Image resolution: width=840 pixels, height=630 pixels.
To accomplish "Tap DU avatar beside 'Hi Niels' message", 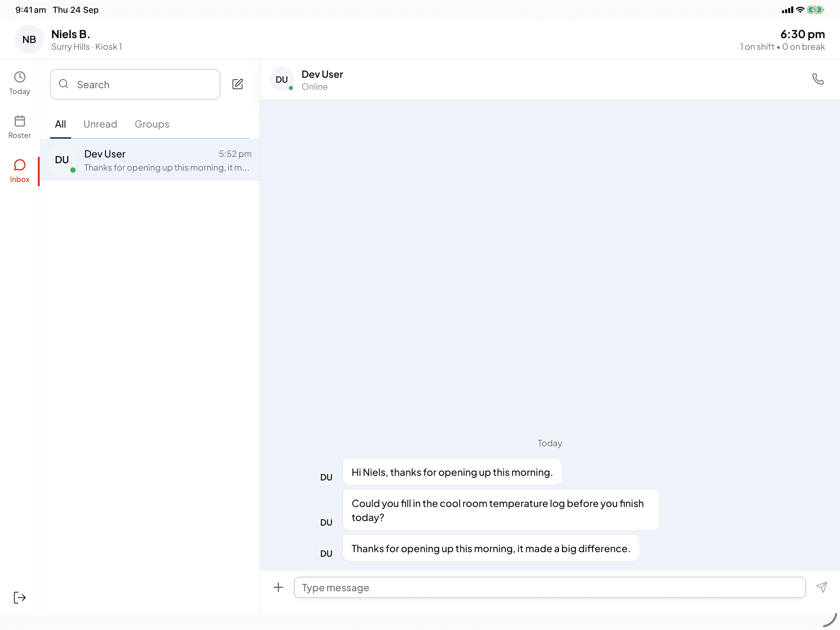I will click(326, 477).
